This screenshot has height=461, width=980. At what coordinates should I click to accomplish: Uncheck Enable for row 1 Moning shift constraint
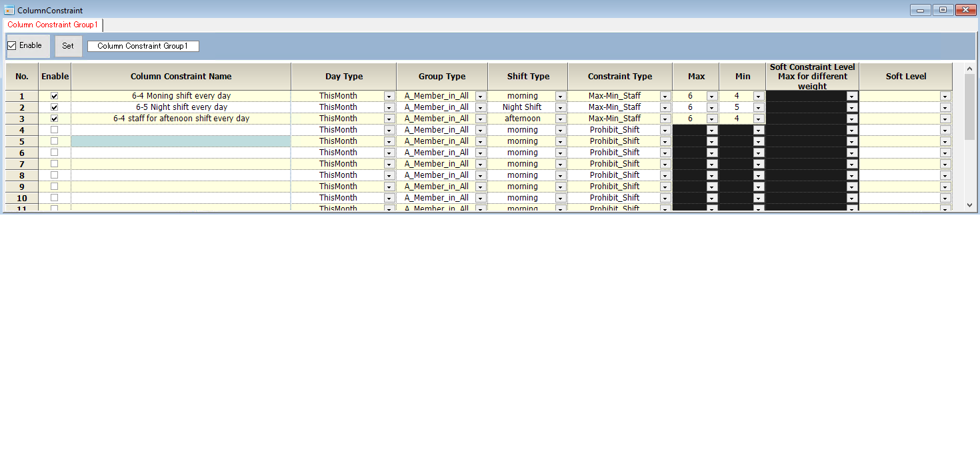pos(55,96)
